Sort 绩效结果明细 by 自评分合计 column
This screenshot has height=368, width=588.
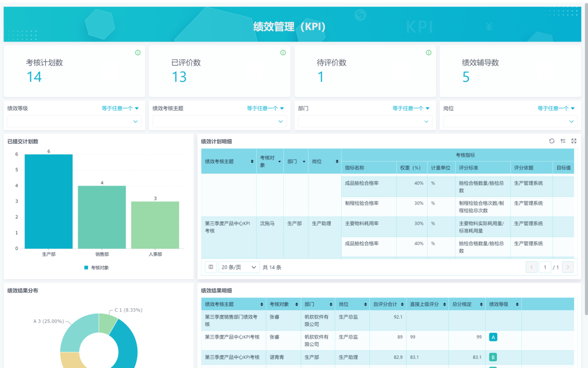coord(402,305)
